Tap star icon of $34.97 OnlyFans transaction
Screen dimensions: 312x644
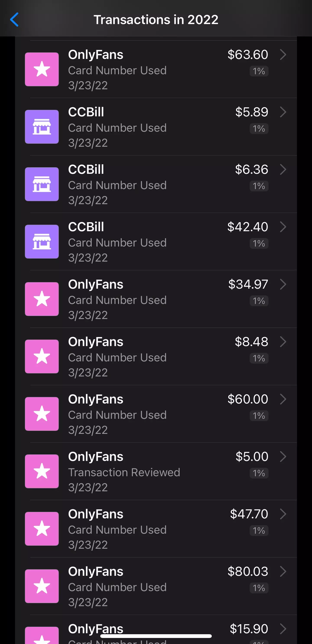coord(42,299)
